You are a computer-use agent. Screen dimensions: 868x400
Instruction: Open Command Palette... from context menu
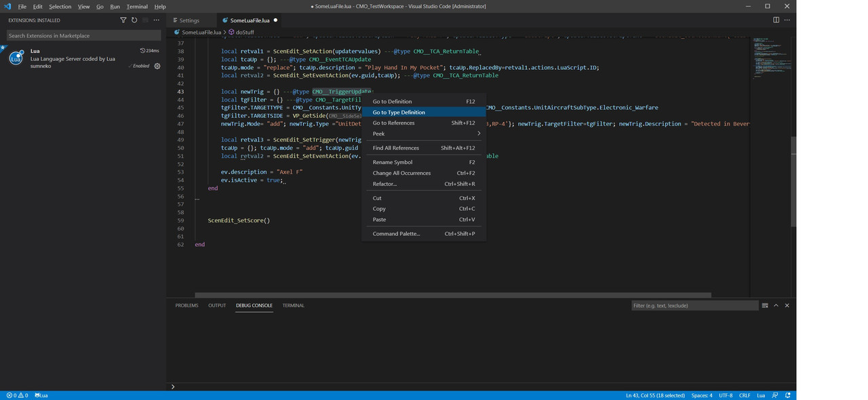pos(424,234)
